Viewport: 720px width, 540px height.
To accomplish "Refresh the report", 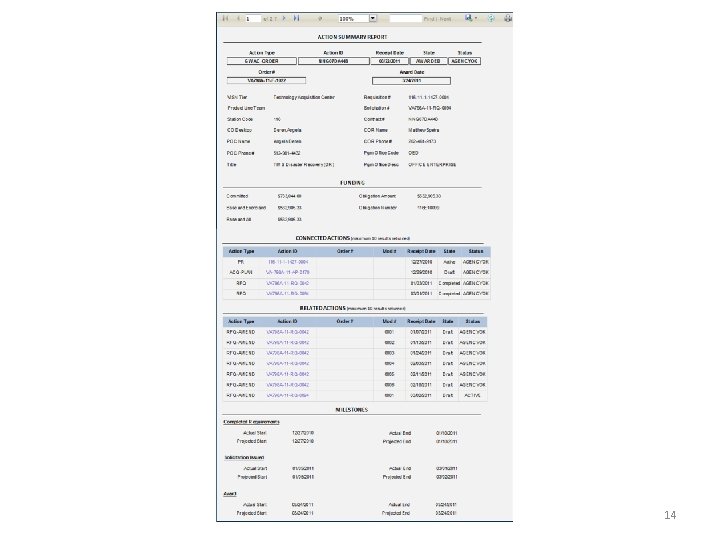I will point(491,18).
